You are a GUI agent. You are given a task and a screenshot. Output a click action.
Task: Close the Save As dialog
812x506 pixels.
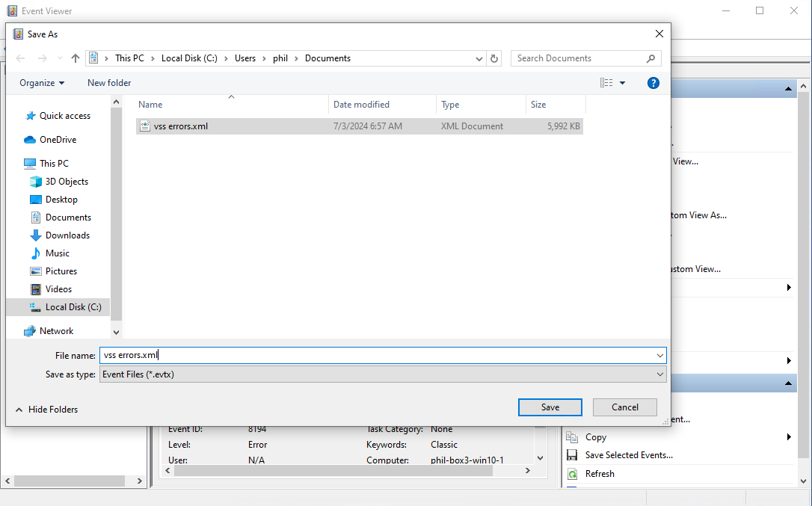[659, 34]
